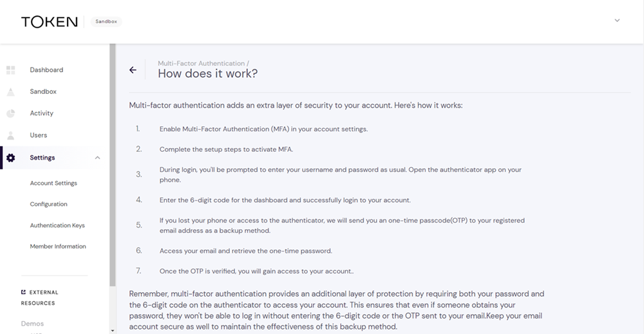Open Configuration submenu item
Image resolution: width=644 pixels, height=334 pixels.
click(x=48, y=205)
